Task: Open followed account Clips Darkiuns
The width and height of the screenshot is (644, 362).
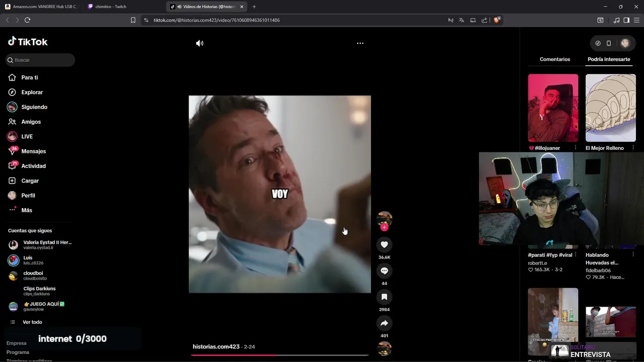Action: tap(40, 291)
